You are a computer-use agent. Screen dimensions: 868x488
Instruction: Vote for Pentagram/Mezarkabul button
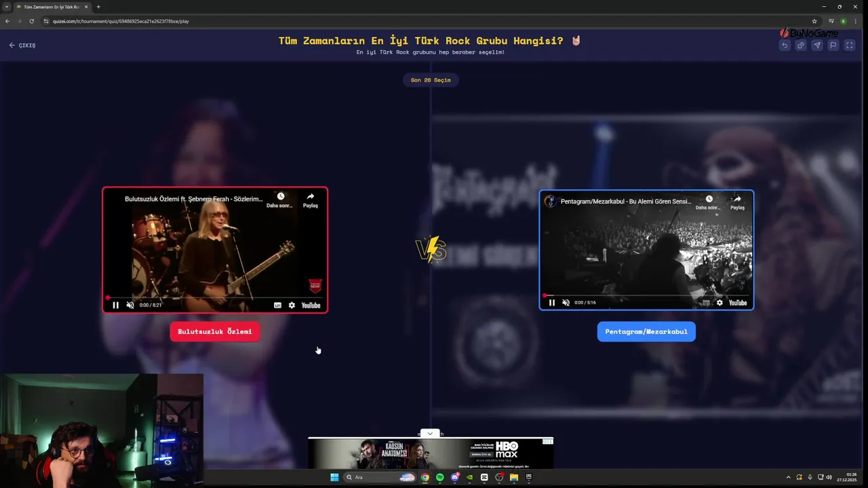(x=646, y=331)
